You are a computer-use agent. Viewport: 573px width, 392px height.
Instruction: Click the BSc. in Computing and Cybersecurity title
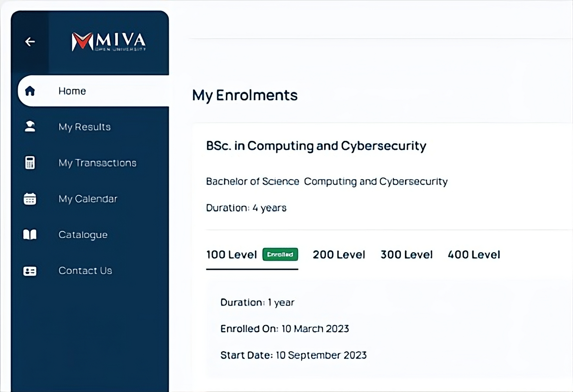coord(316,146)
